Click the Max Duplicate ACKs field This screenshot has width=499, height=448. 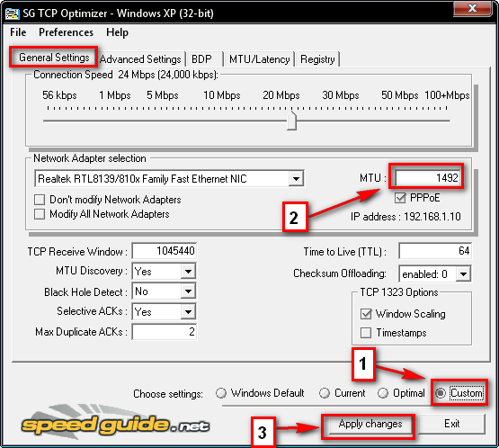click(165, 332)
